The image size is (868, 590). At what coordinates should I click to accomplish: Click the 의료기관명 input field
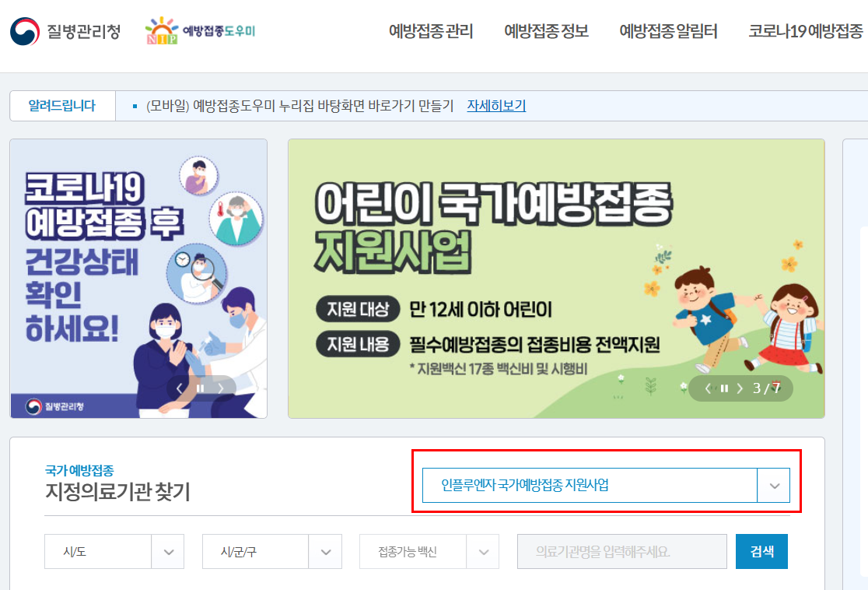621,551
